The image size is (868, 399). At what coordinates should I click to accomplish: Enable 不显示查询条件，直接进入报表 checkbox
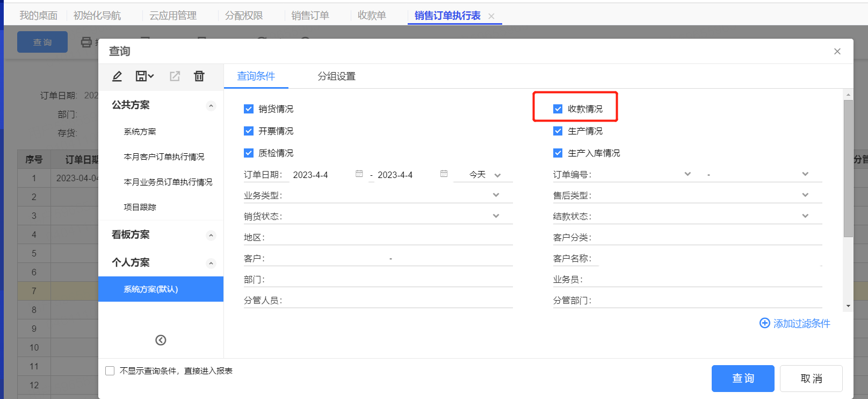[x=110, y=371]
